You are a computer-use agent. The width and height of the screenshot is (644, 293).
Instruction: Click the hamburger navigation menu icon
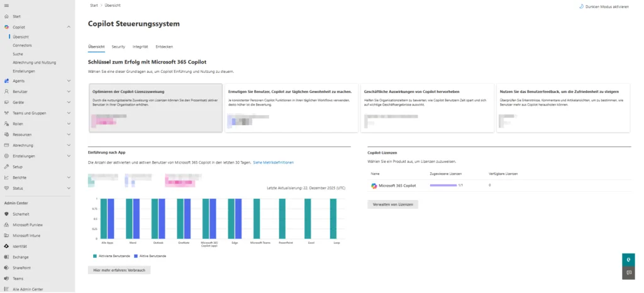pos(6,6)
